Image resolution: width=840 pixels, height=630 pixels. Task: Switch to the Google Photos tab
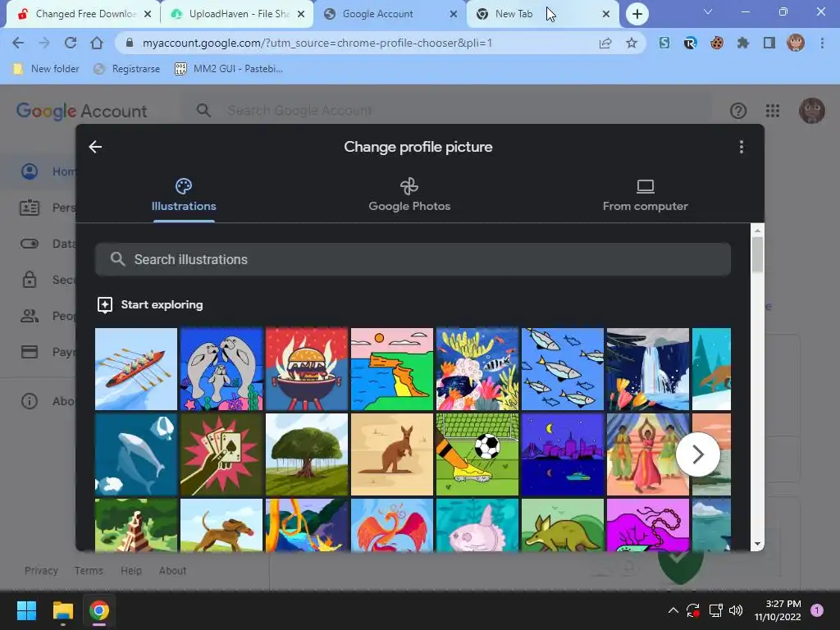tap(409, 195)
